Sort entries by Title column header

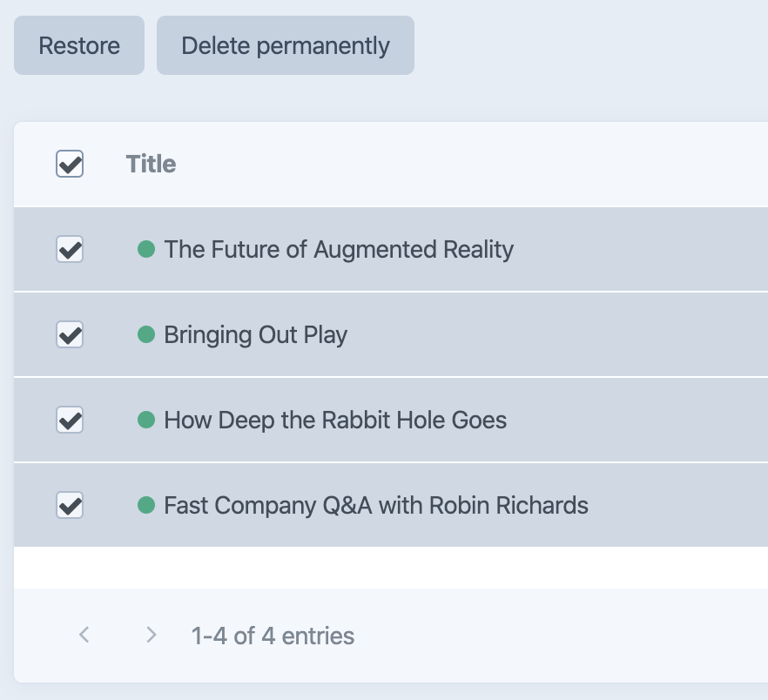click(151, 164)
